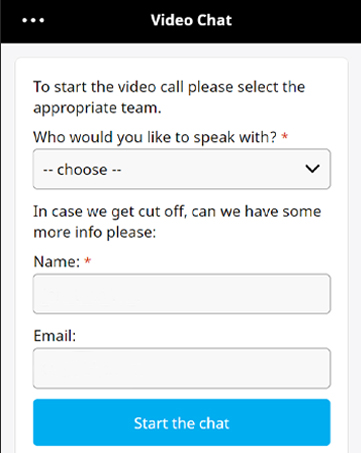
Task: Expand the "-- choose --" team dropdown
Action: pos(182,169)
